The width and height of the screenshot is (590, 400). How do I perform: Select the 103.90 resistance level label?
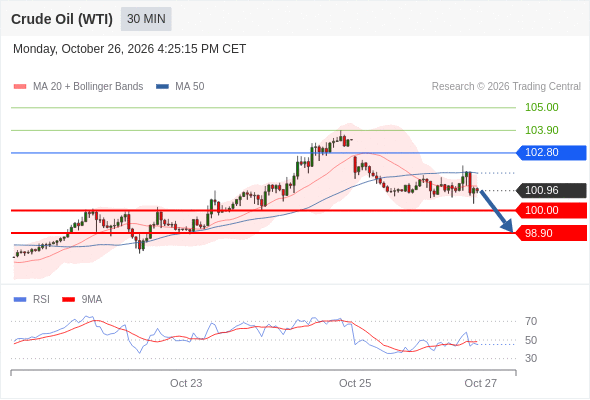coord(541,130)
